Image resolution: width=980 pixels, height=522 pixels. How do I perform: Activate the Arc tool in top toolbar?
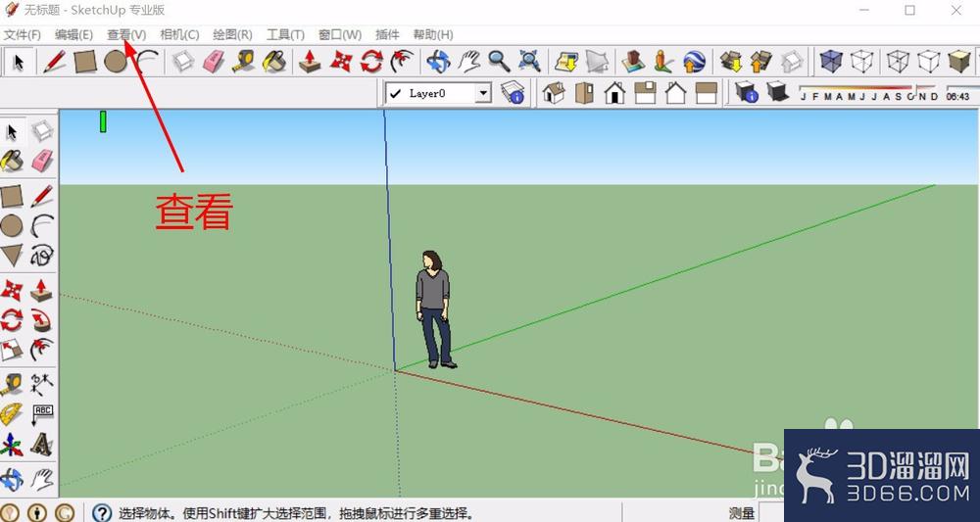click(x=146, y=61)
